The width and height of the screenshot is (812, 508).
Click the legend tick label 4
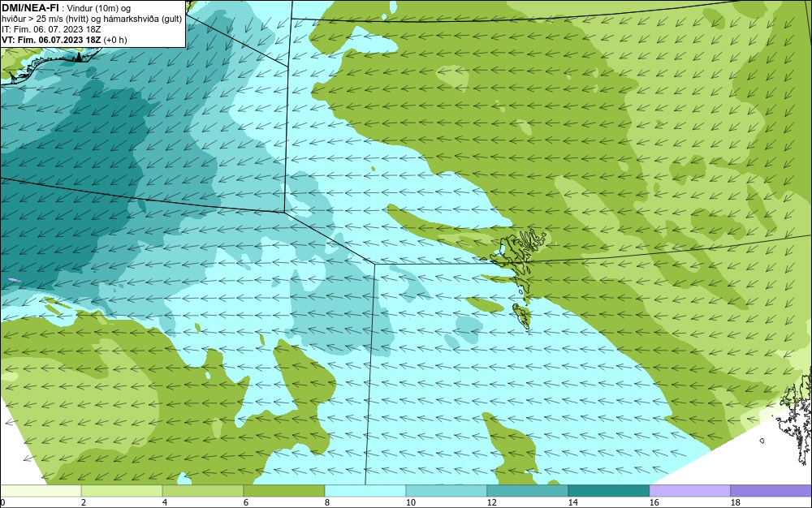coord(165,502)
